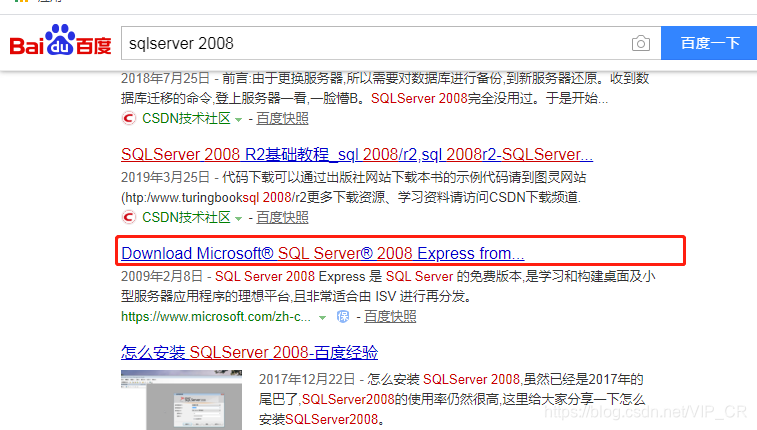Click CSDN icon under the 2018年7月25日 result
Screen dimensions: 757x430
click(x=128, y=118)
